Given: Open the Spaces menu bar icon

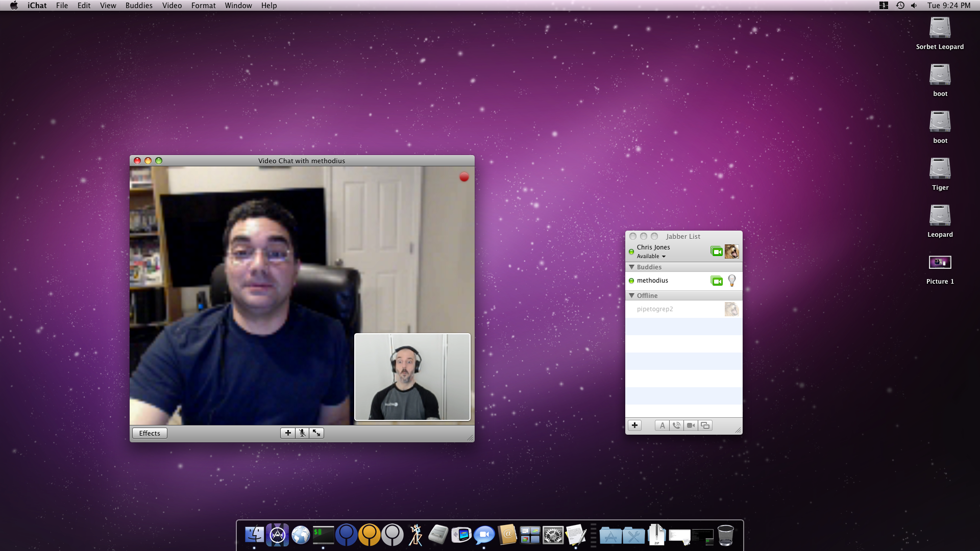Looking at the screenshot, I should [884, 6].
